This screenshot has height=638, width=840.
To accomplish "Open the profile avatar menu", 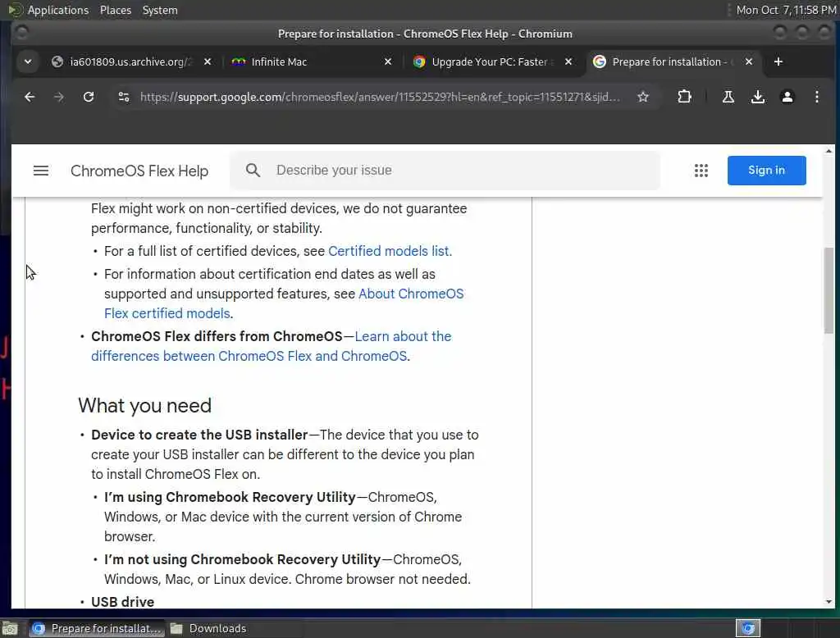I will [787, 97].
